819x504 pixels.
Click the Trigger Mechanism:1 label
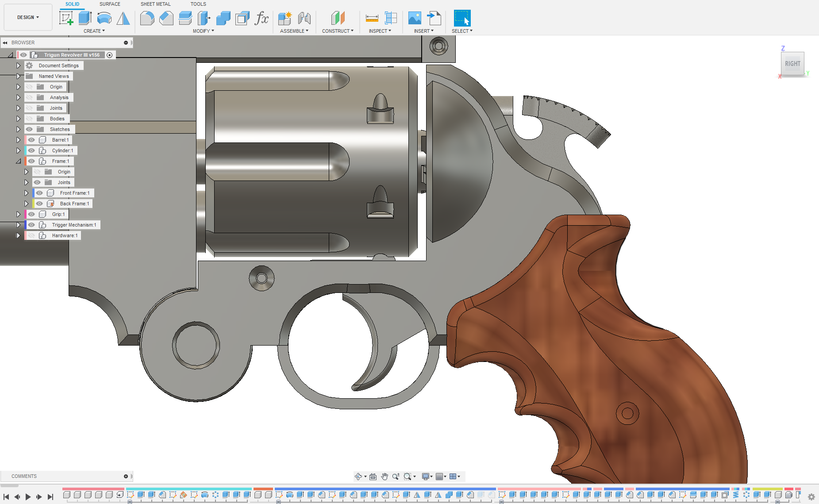coord(74,225)
